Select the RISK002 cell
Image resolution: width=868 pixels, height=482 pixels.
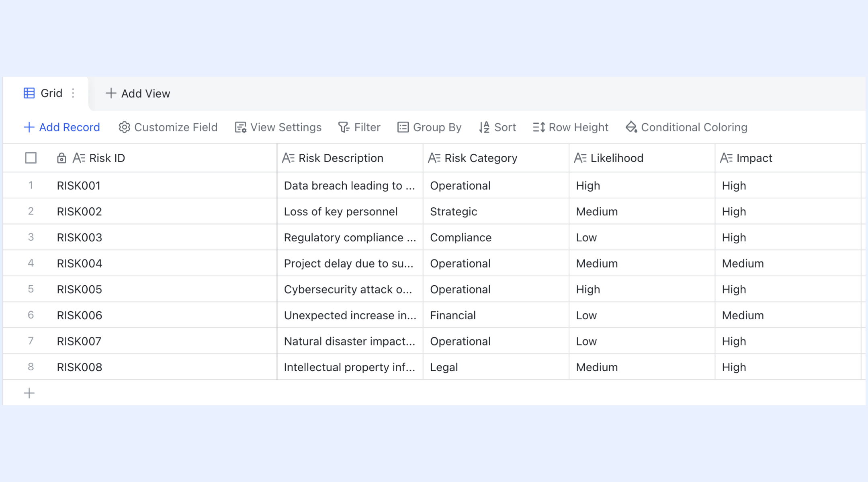point(164,211)
